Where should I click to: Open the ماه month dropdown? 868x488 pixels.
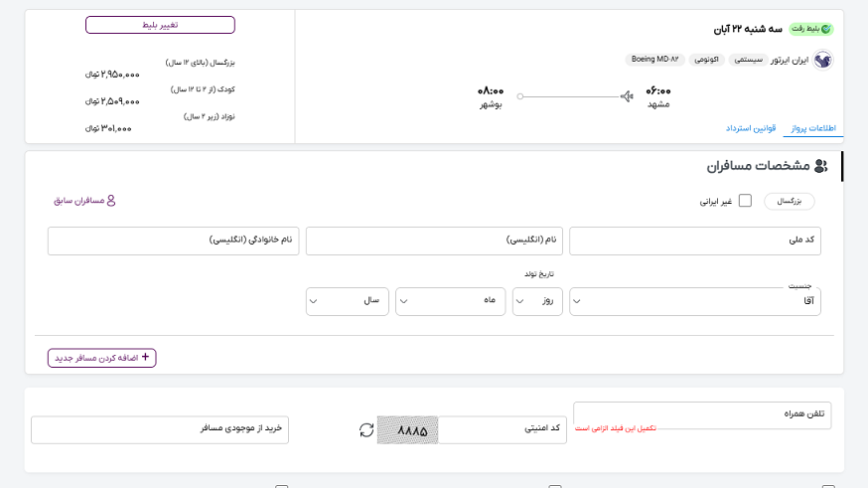(450, 301)
